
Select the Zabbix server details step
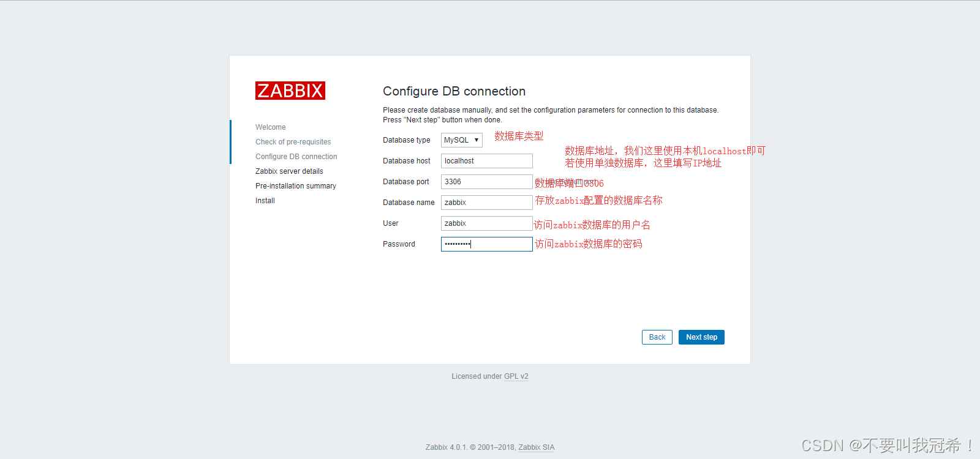coord(289,171)
